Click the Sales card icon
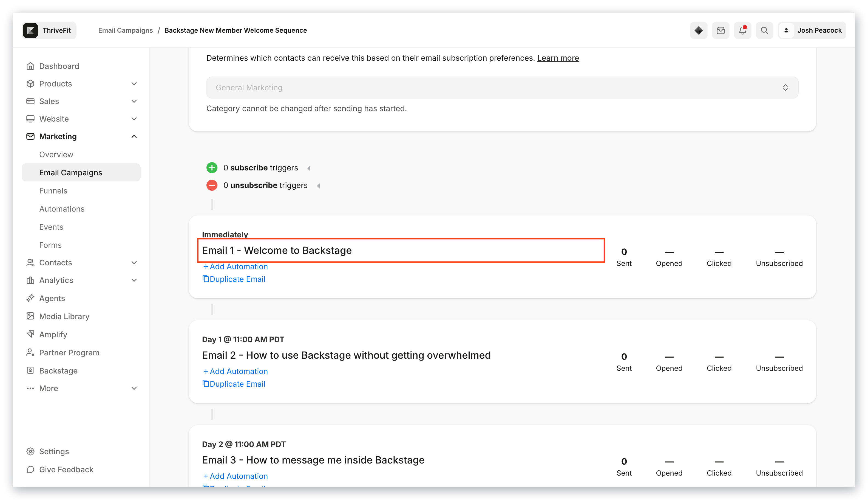The width and height of the screenshot is (868, 500). coord(30,101)
